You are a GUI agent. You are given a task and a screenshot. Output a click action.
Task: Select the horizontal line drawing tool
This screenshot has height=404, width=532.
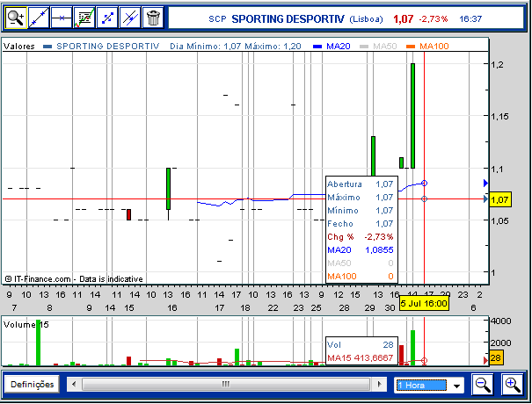[x=62, y=18]
